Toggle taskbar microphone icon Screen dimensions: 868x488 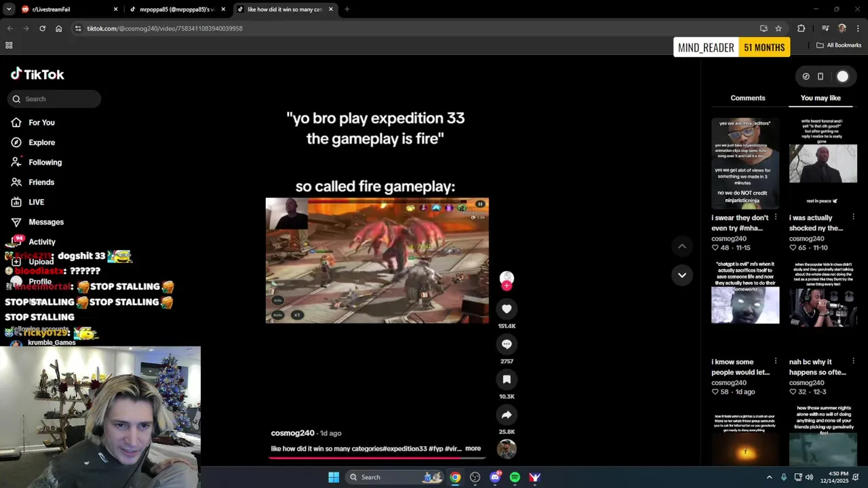(783, 477)
